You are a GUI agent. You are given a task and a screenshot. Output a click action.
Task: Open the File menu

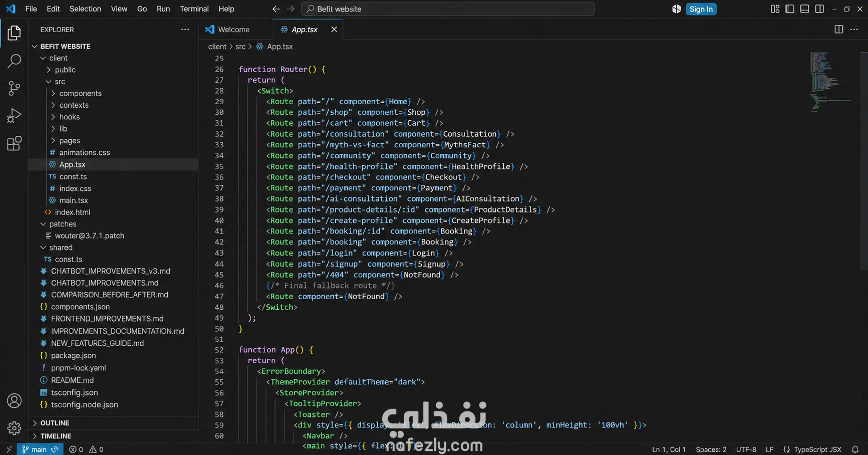31,9
